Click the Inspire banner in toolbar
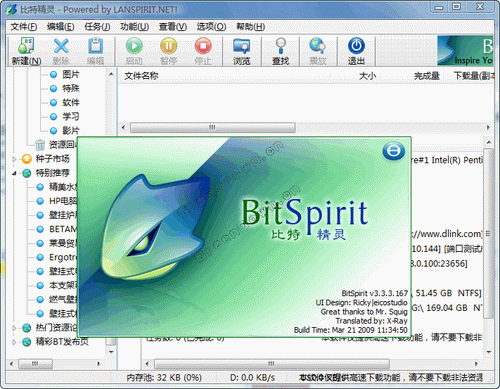500x389 pixels. (x=465, y=51)
